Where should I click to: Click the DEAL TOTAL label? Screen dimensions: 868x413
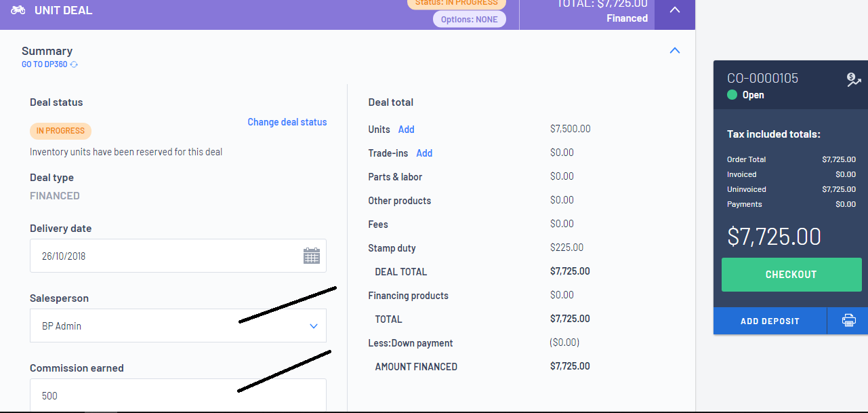click(x=401, y=271)
